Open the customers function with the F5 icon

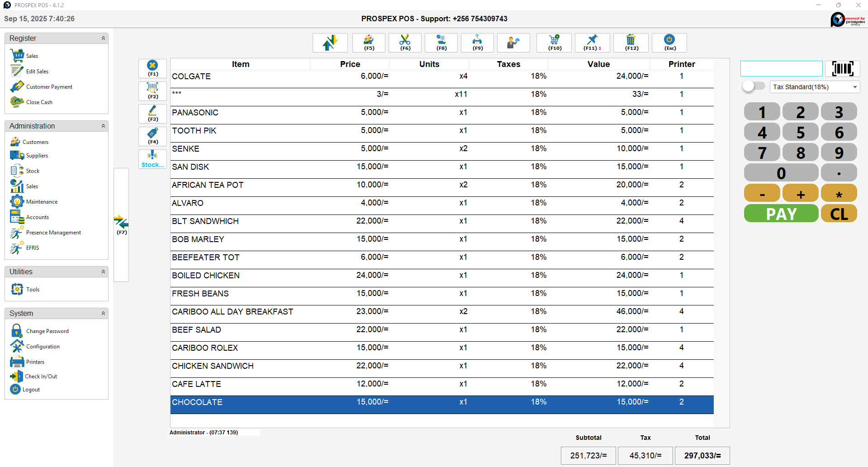click(x=369, y=43)
